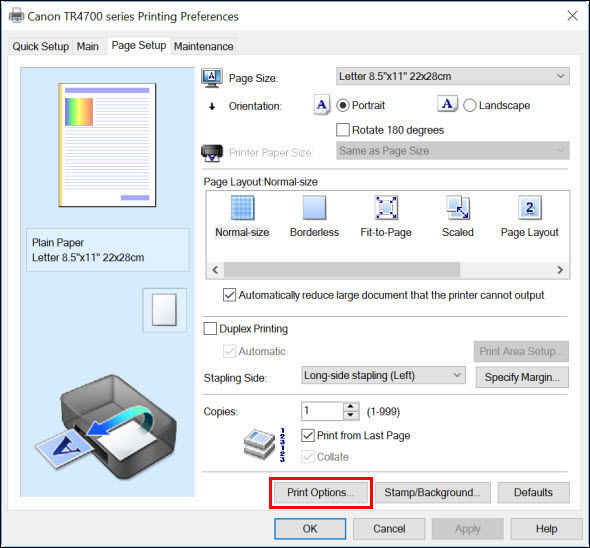Image resolution: width=590 pixels, height=548 pixels.
Task: Open Help for printing preferences
Action: (x=547, y=529)
